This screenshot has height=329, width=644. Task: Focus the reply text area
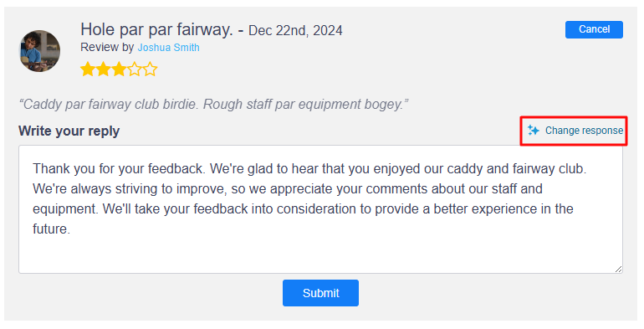click(x=320, y=209)
